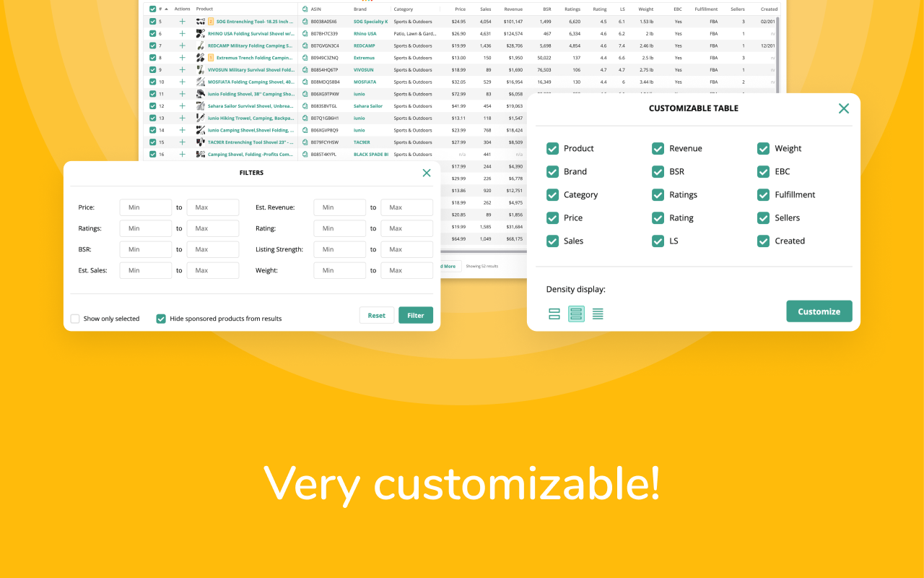
Task: Open the iunio Hiking Trowel product link
Action: (x=250, y=118)
